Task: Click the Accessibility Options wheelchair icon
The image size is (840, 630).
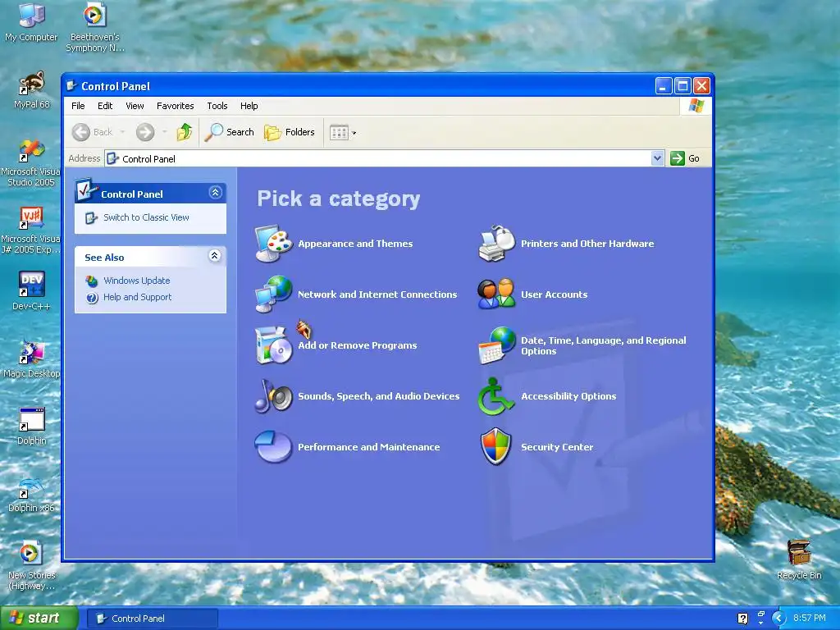Action: [x=496, y=396]
